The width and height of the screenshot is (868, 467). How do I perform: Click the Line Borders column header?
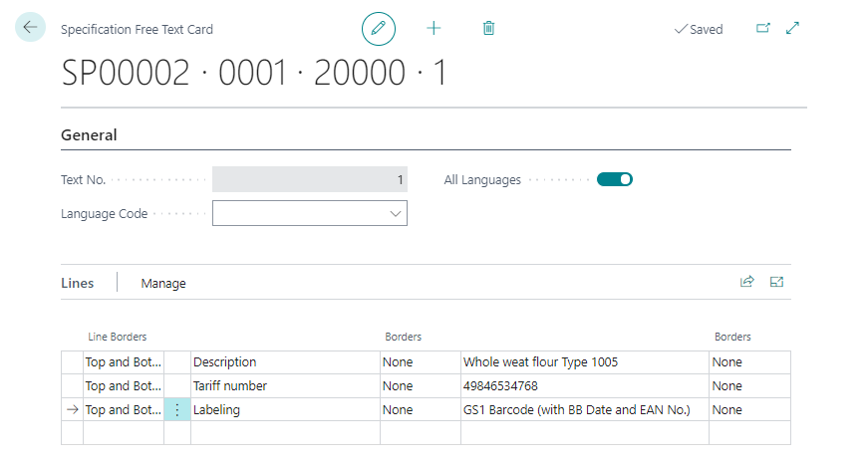pyautogui.click(x=118, y=337)
